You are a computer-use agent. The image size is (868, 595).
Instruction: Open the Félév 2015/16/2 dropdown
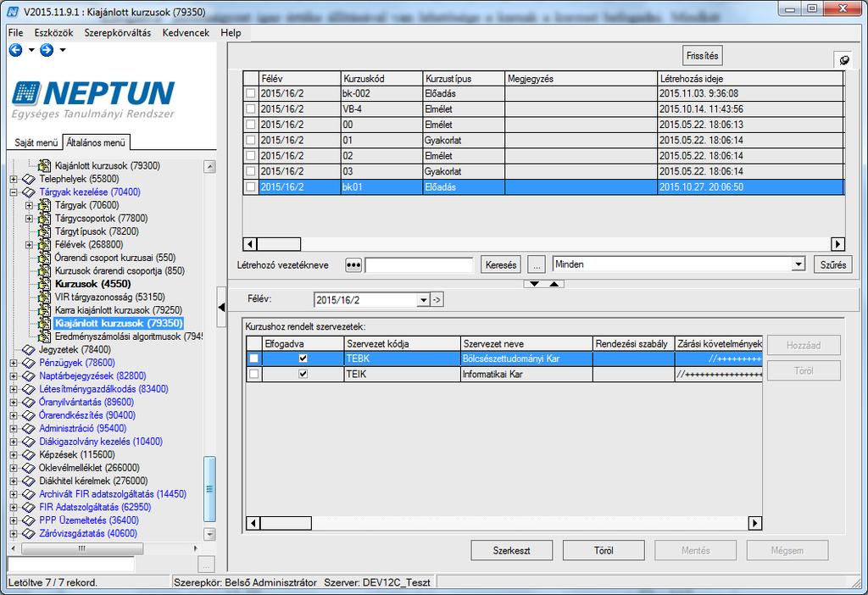(423, 300)
